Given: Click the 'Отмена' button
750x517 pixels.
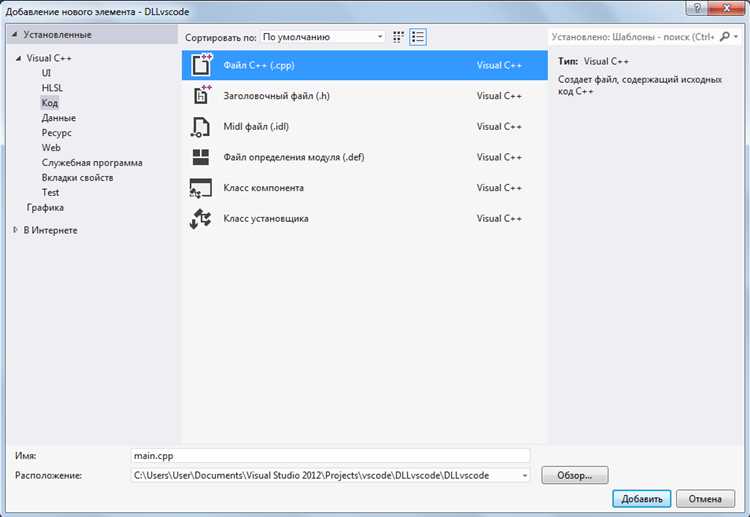Looking at the screenshot, I should click(705, 499).
